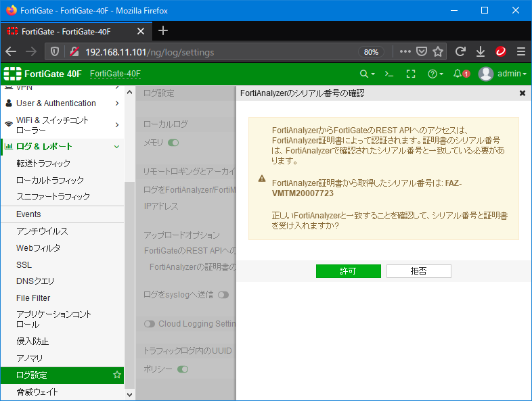The height and width of the screenshot is (401, 532).
Task: Save page to Pocket icon
Action: pyautogui.click(x=422, y=52)
